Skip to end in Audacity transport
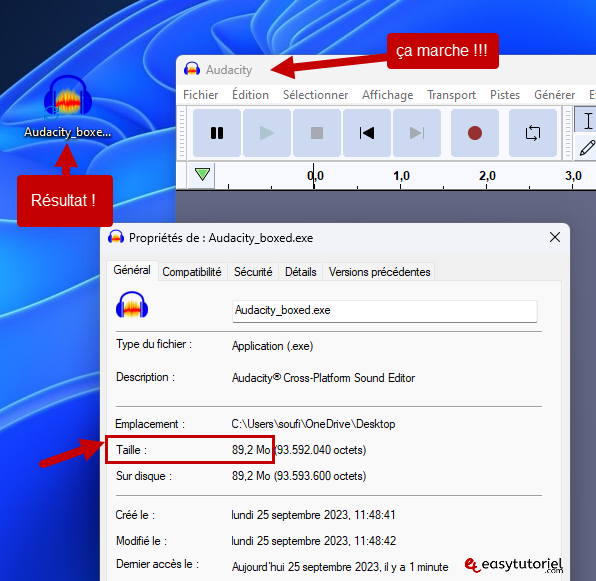Screen dimensions: 596x581 tap(417, 133)
